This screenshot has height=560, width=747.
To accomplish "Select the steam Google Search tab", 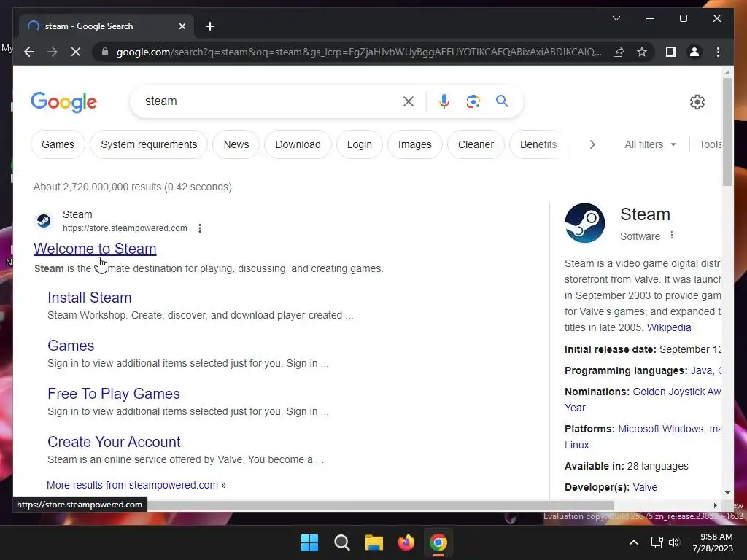I will [106, 26].
